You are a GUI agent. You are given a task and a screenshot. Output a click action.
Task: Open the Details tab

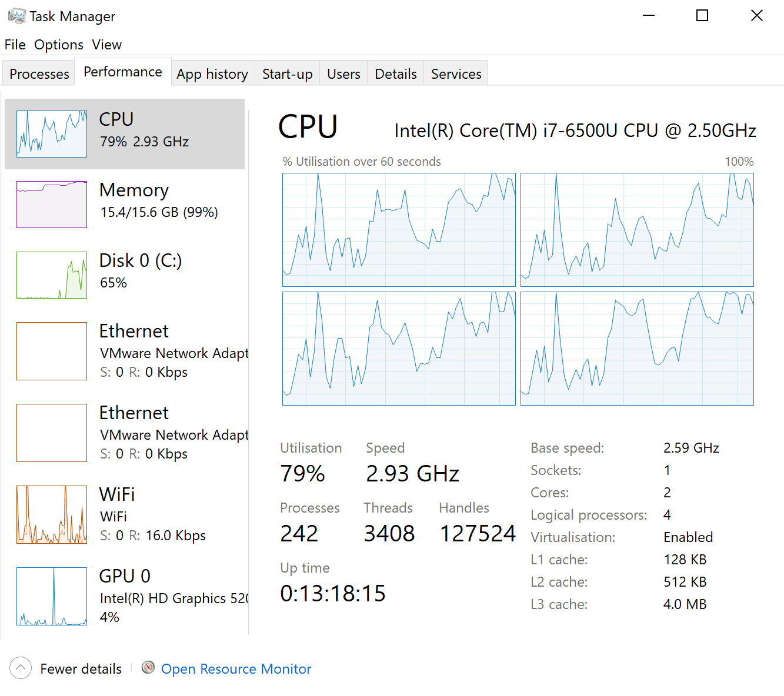click(395, 74)
